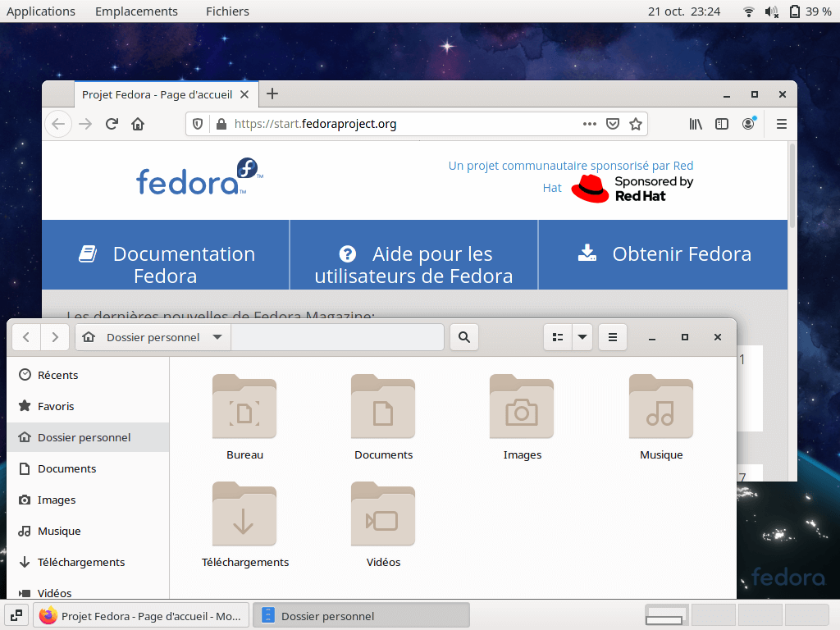This screenshot has height=630, width=840.
Task: Select Favoris in sidebar
Action: (x=89, y=406)
